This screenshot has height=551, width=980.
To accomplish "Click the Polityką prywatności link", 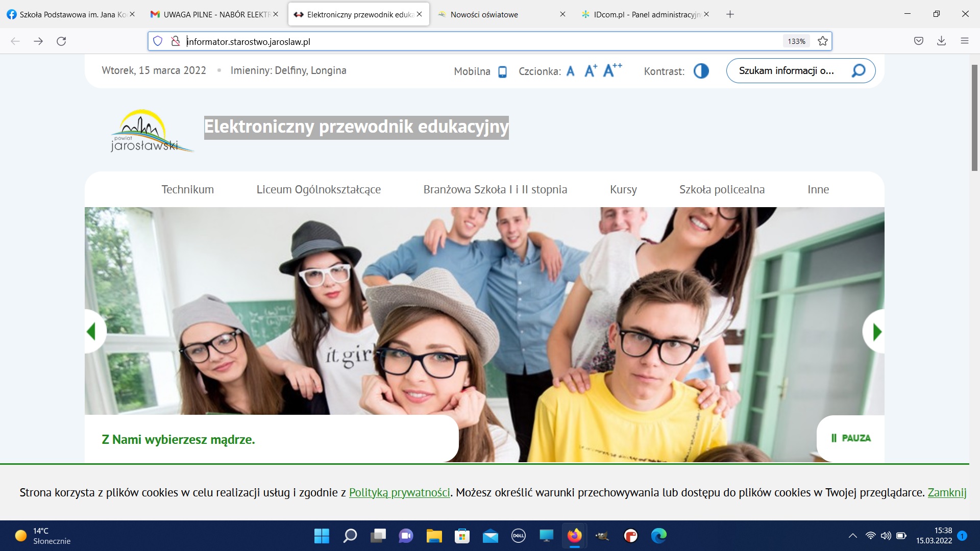I will (399, 493).
